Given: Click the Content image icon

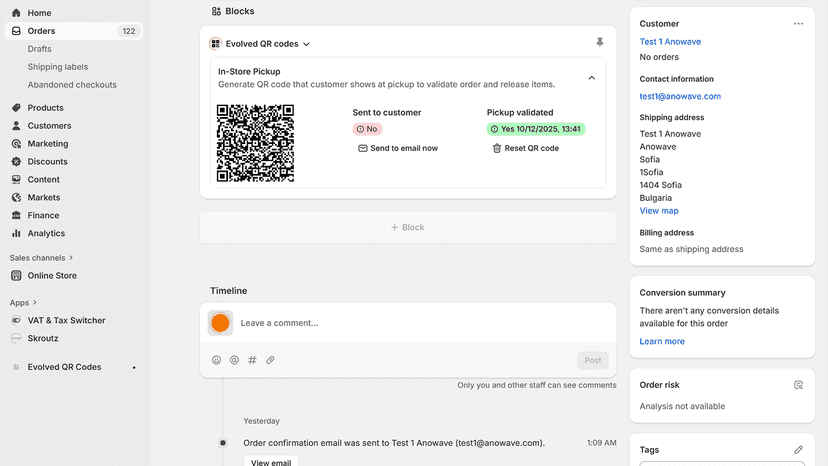Looking at the screenshot, I should [x=16, y=180].
